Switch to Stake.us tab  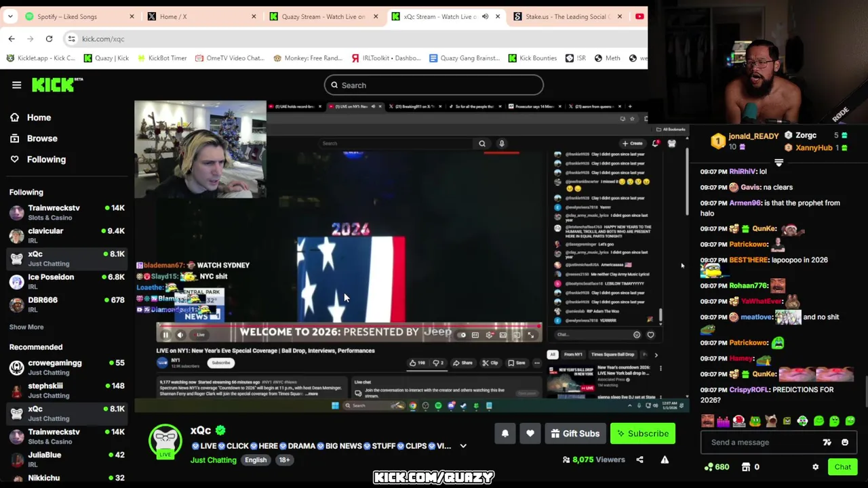click(x=568, y=16)
